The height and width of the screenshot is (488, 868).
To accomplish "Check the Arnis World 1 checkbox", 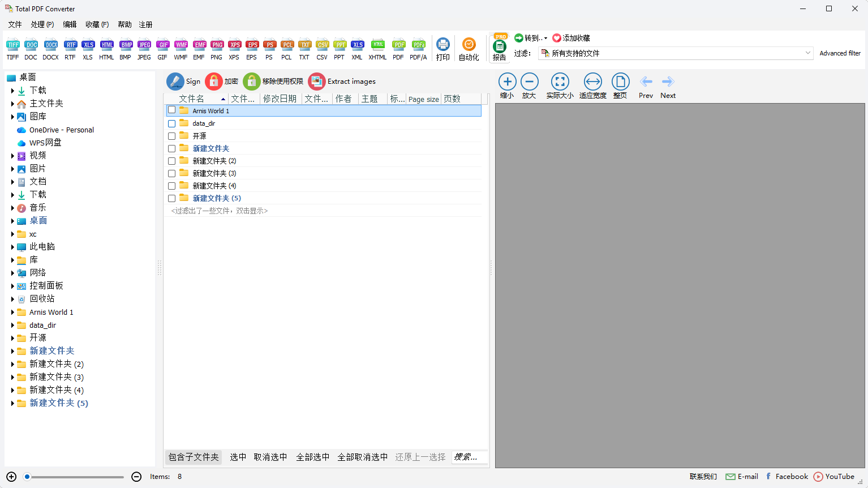I will pyautogui.click(x=171, y=110).
